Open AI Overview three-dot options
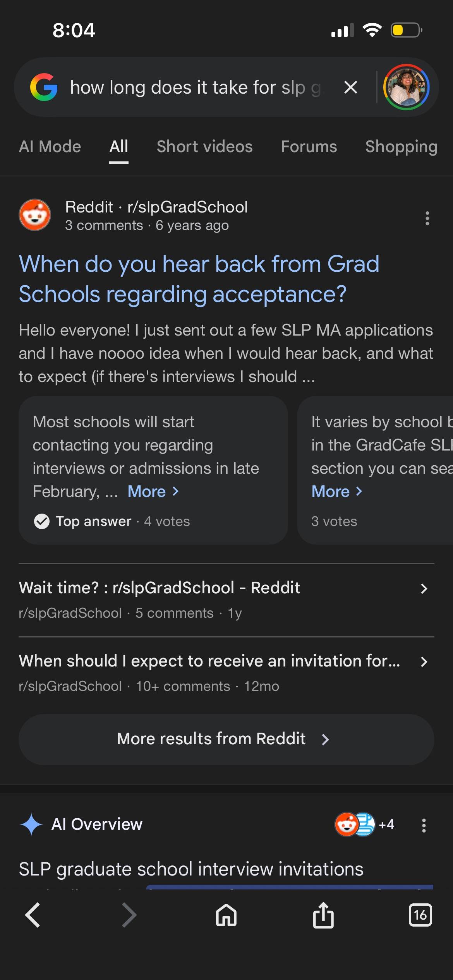The width and height of the screenshot is (453, 980). pos(424,825)
